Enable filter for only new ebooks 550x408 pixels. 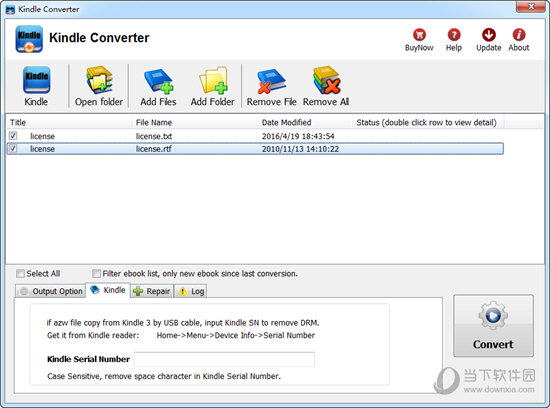click(x=96, y=273)
